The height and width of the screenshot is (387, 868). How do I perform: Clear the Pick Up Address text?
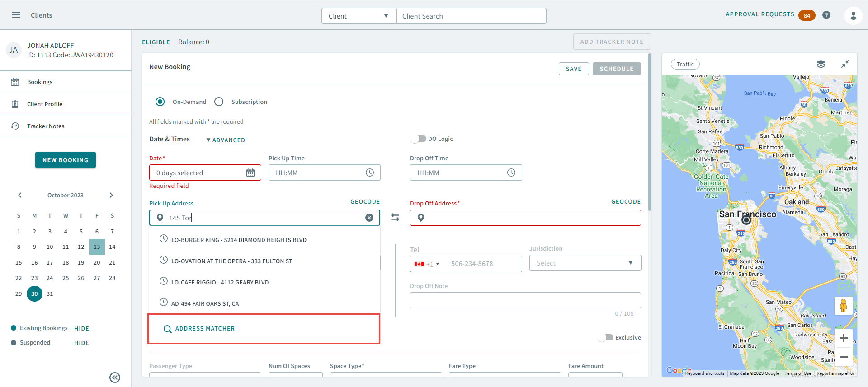tap(369, 218)
